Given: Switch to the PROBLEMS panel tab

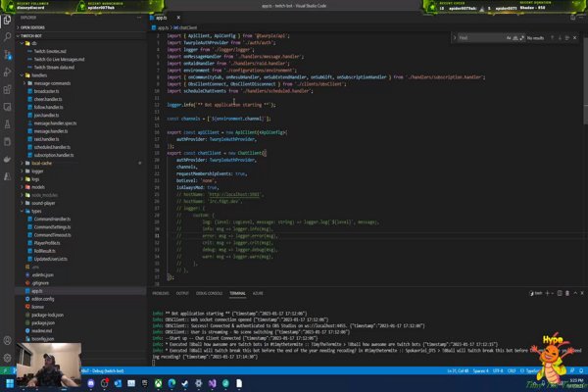Looking at the screenshot, I should click(x=161, y=293).
